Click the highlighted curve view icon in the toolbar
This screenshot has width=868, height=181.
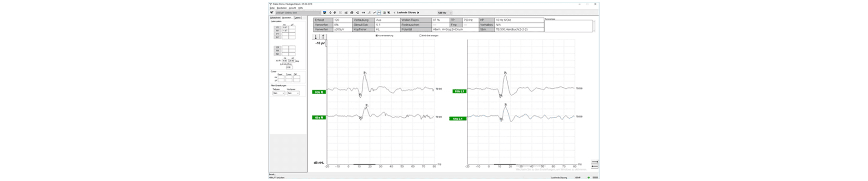coord(379,13)
